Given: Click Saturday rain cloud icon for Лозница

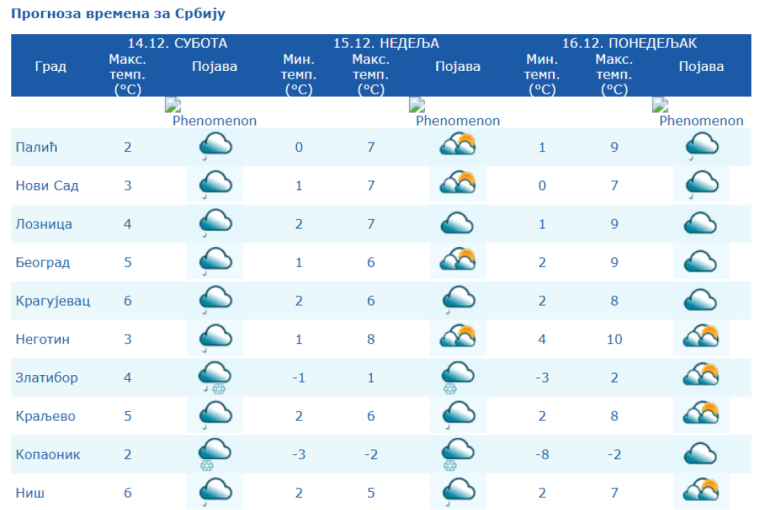Looking at the screenshot, I should tap(215, 224).
